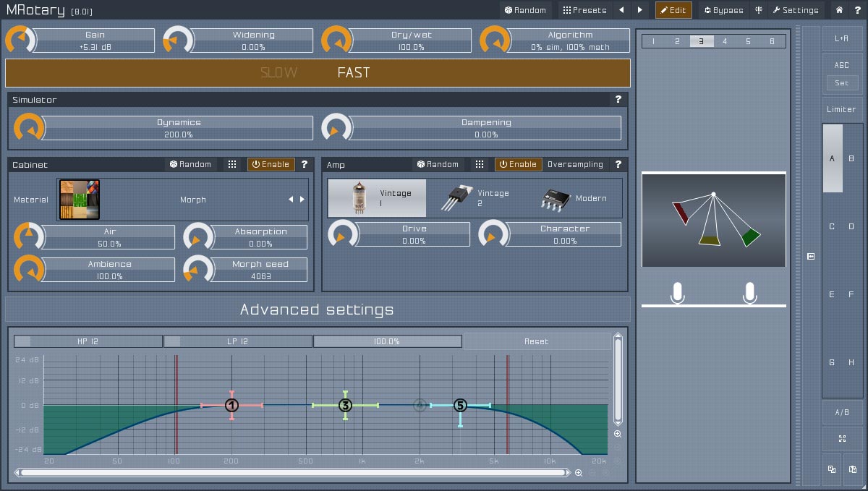
Task: Select the previous cabinet material
Action: point(291,200)
